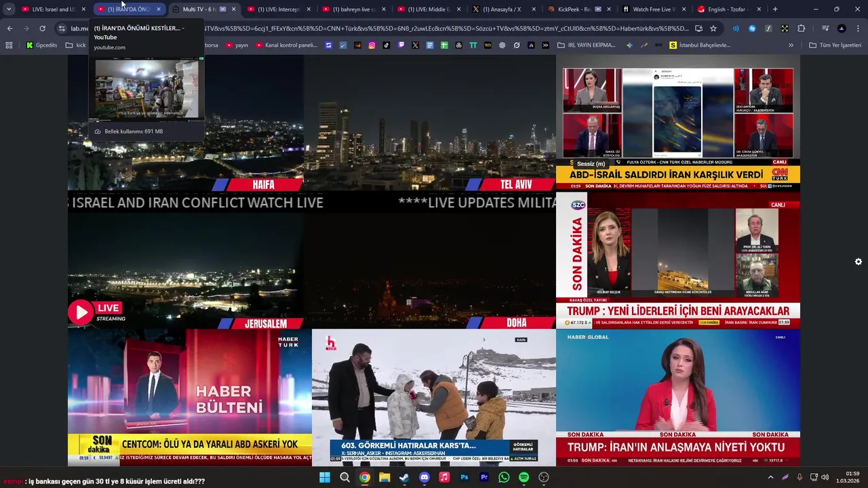This screenshot has height=488, width=868.
Task: Open Twitch bookmark icon
Action: (401, 45)
